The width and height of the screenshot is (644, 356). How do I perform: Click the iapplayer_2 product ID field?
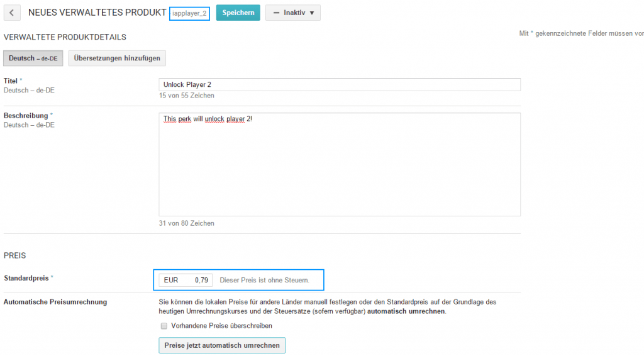(189, 13)
